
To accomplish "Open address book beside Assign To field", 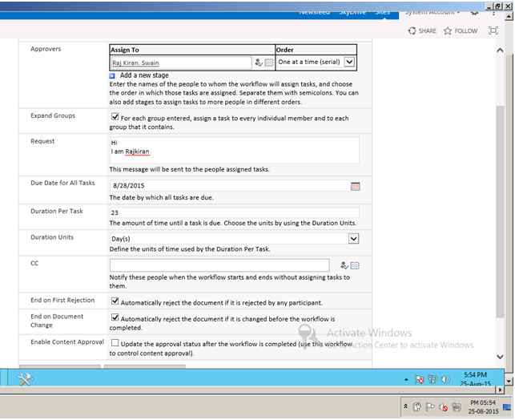I will (269, 62).
